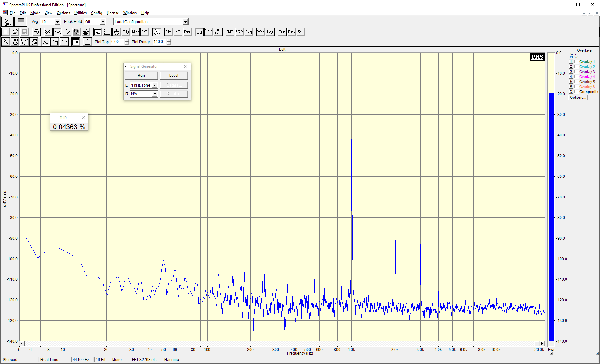Open the Mac macro utility

(x=261, y=32)
